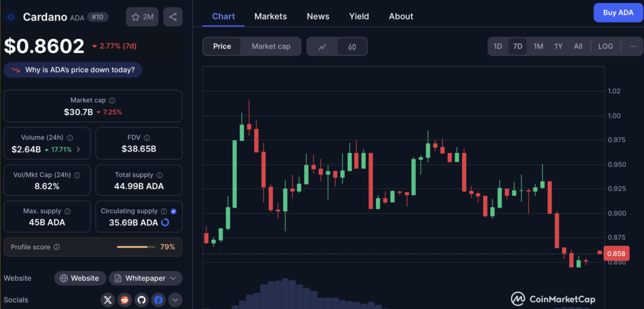Set chart range to 1M
The image size is (644, 309).
538,47
